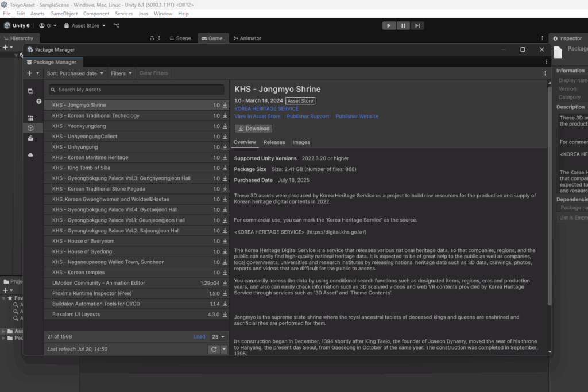Open the account G dropdown
This screenshot has width=588, height=392.
[x=48, y=25]
